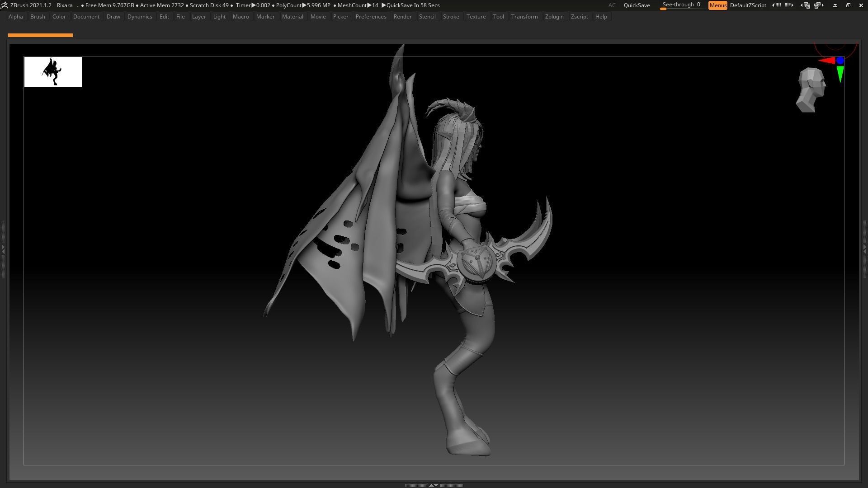Select the left-facing divider bar icon in title bar
This screenshot has width=868, height=488.
[x=777, y=5]
